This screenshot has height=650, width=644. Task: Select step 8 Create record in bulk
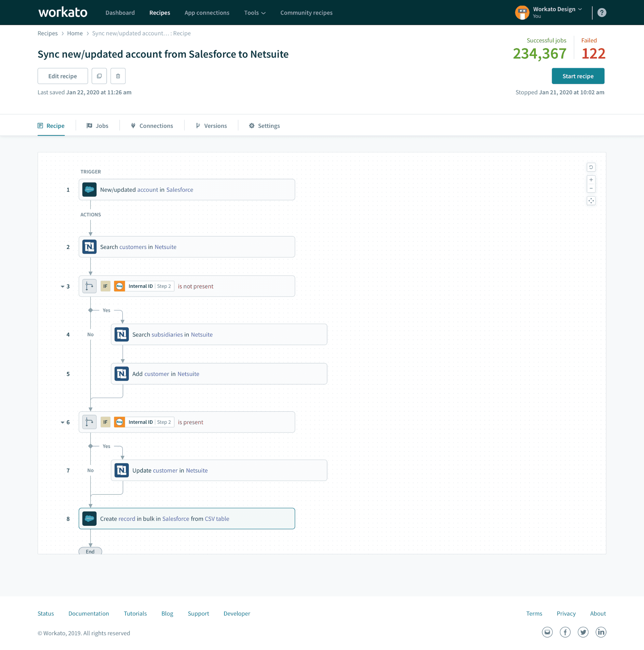187,518
